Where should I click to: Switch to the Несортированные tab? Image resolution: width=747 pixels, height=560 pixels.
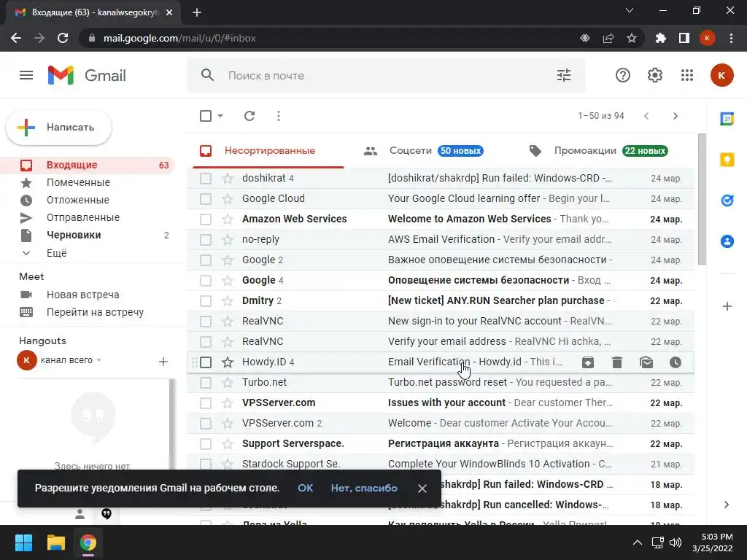click(x=270, y=150)
